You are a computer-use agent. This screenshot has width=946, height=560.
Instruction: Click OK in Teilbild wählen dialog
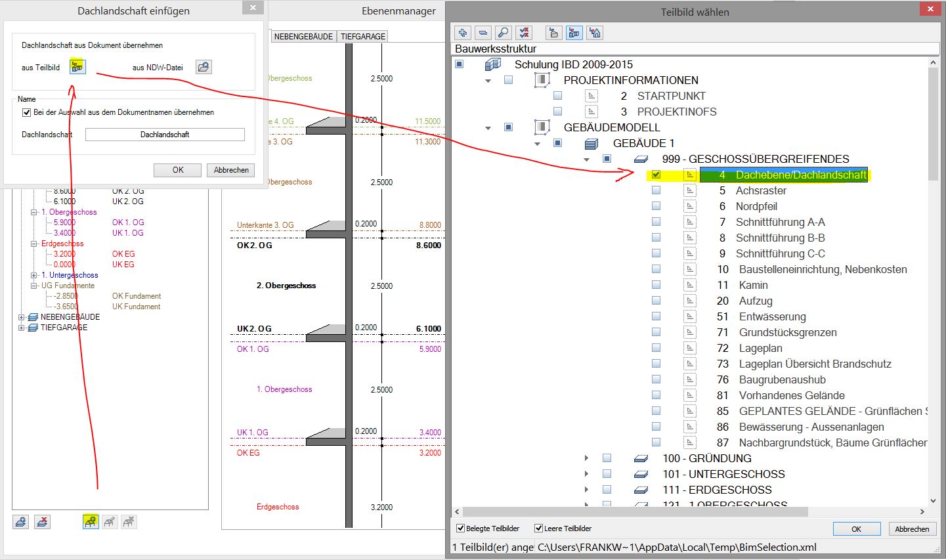tap(856, 529)
